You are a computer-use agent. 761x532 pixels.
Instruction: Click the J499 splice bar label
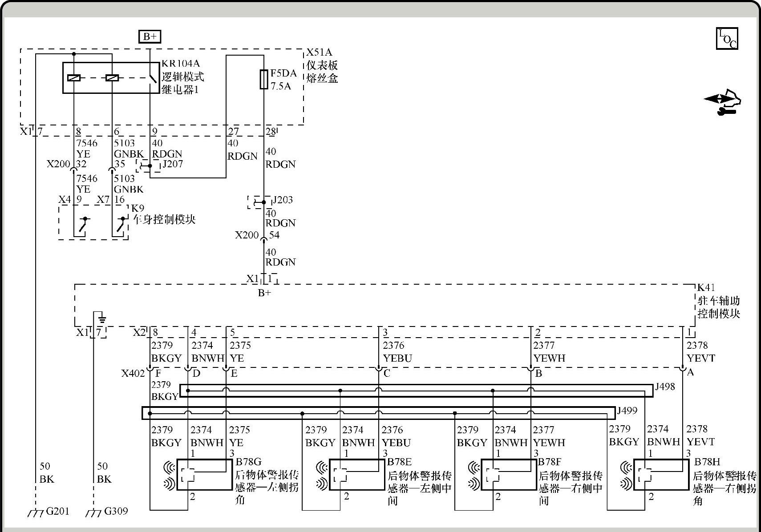tap(627, 410)
